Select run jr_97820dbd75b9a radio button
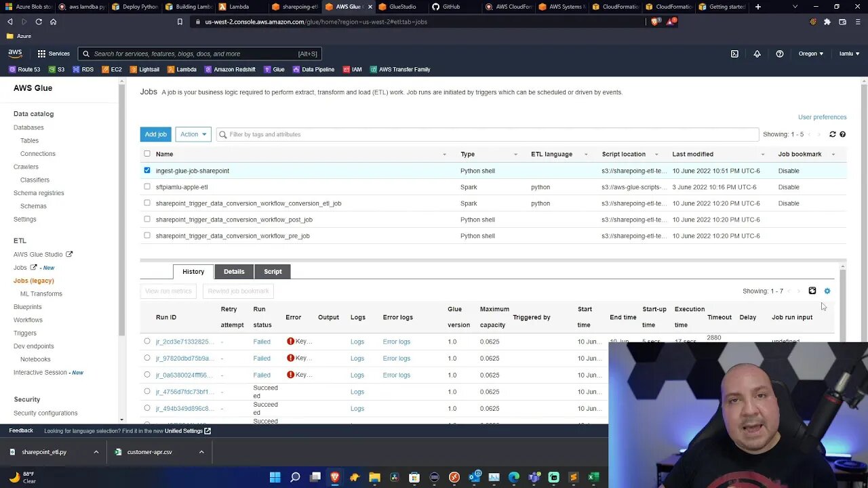Screen dimensions: 868x488 tap(147, 358)
